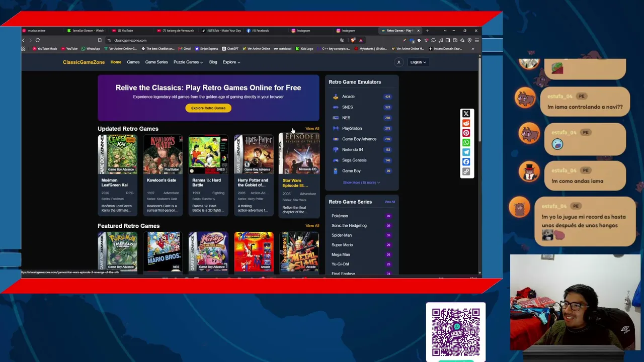The image size is (644, 362).
Task: Open the user account icon
Action: point(398,62)
